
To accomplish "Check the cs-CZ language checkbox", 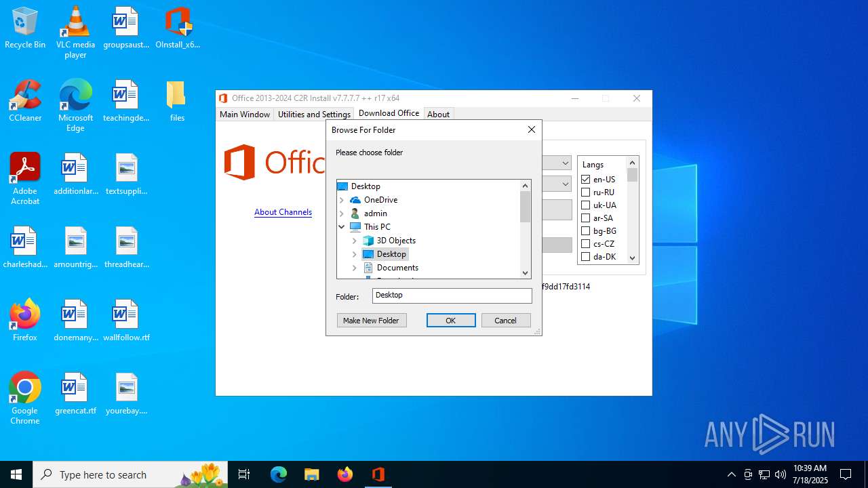I will [586, 244].
